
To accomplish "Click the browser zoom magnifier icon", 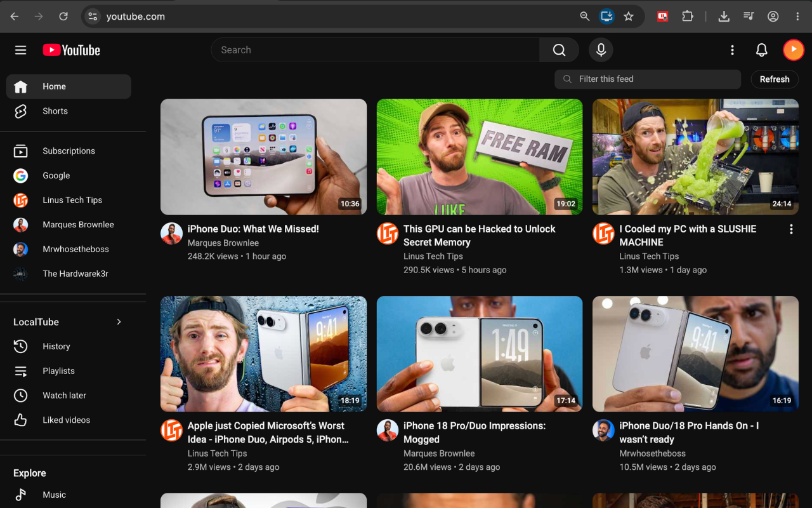I will [x=585, y=17].
